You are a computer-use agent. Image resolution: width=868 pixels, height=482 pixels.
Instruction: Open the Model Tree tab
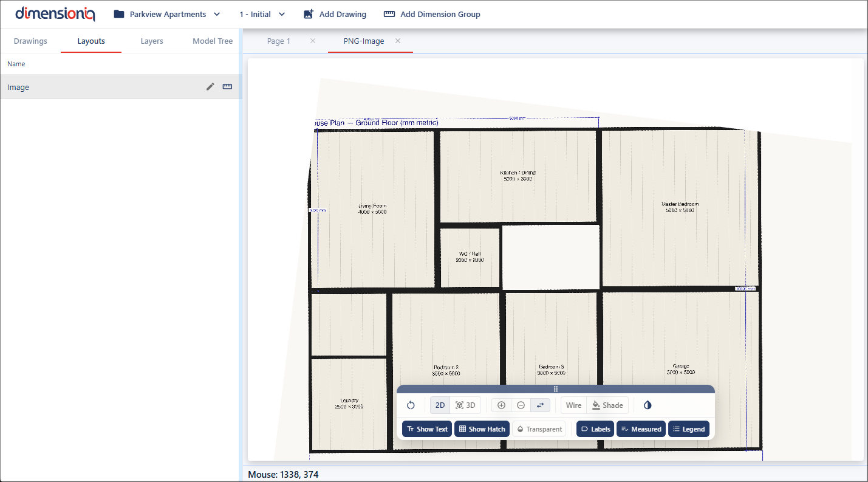click(x=213, y=41)
